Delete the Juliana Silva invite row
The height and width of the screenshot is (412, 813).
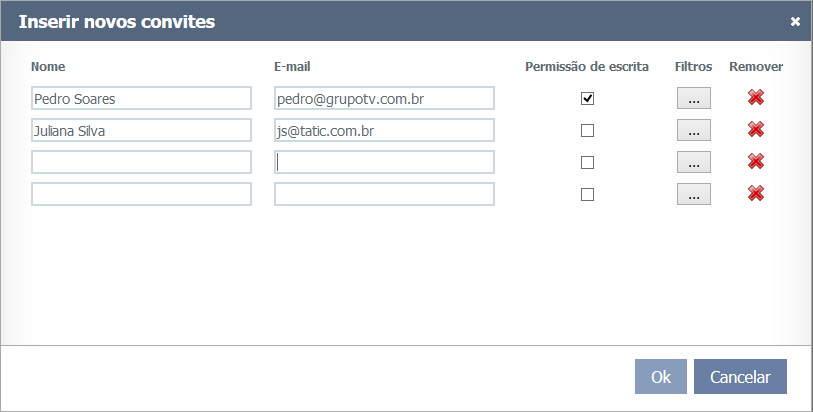[x=756, y=130]
